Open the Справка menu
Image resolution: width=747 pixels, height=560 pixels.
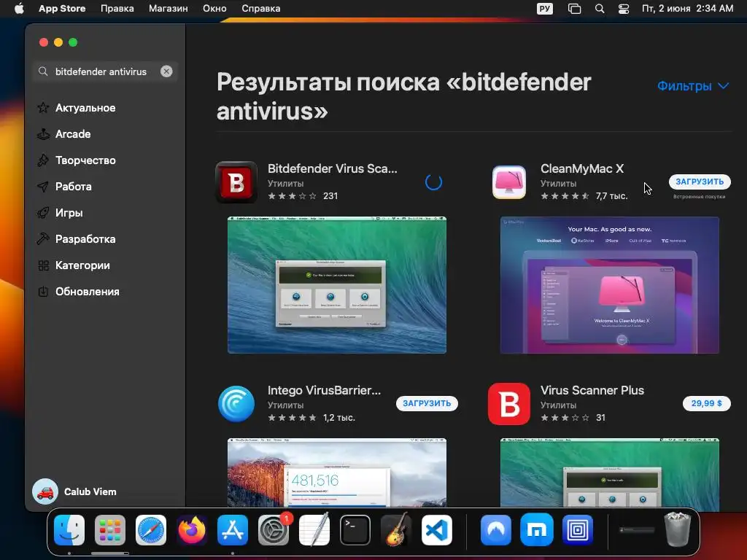click(260, 9)
